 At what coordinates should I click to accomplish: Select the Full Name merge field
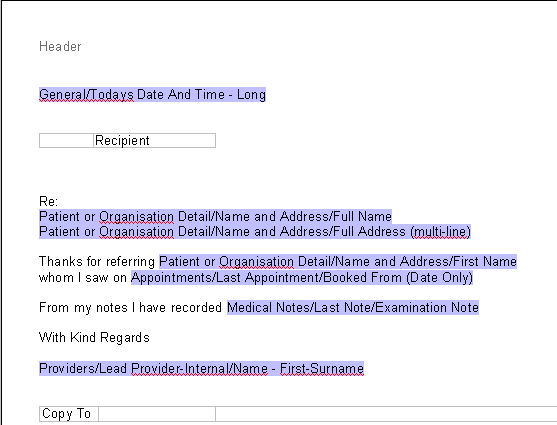pyautogui.click(x=215, y=216)
